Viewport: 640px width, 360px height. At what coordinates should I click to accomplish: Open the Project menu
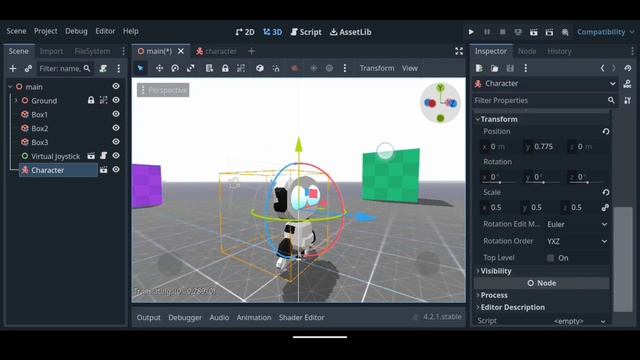[46, 31]
